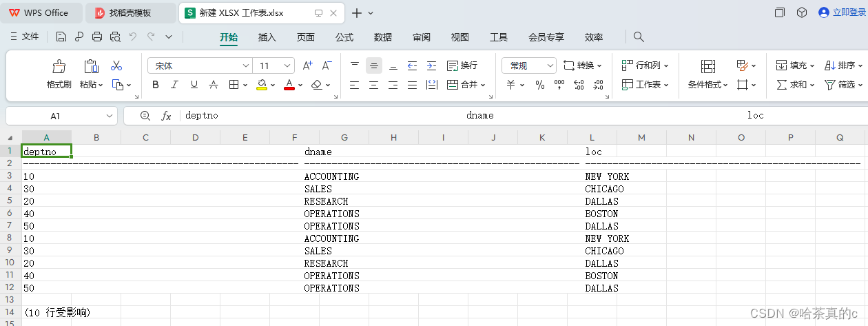Click the Print icon in quick toolbar
This screenshot has width=868, height=326.
click(97, 37)
